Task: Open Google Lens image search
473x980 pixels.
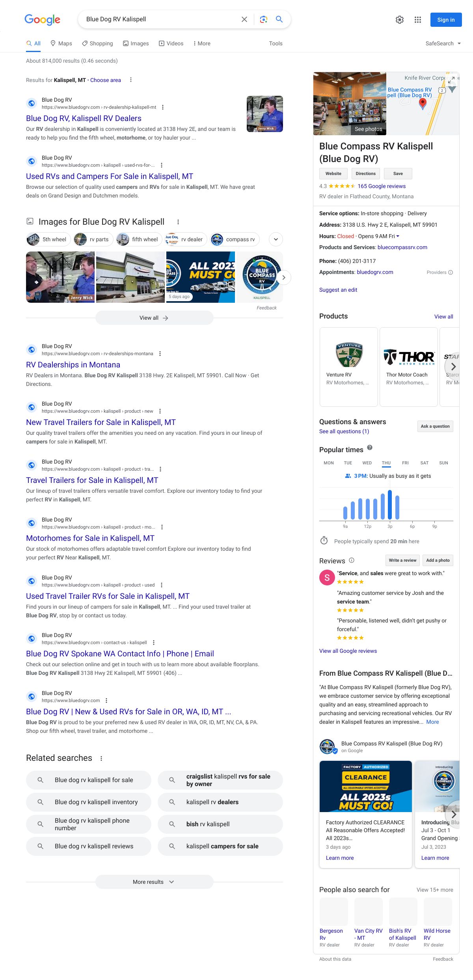Action: click(264, 19)
